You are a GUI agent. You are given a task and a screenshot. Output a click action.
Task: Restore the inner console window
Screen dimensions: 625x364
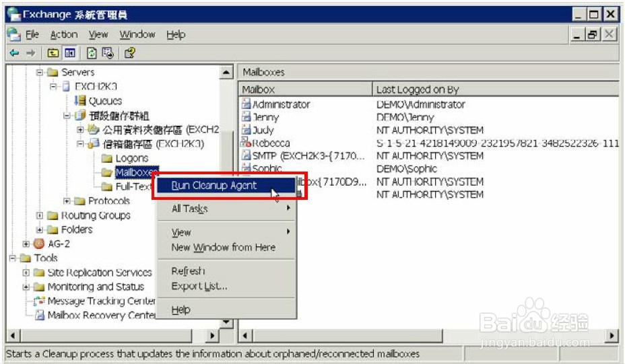[x=592, y=34]
